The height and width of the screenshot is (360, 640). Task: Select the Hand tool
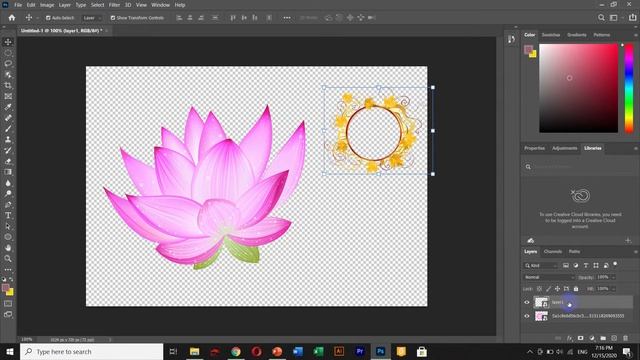coord(8,248)
